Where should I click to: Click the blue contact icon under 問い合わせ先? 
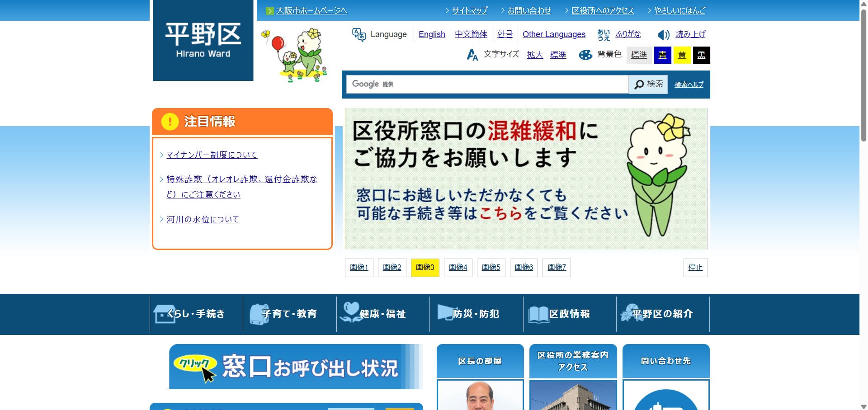coord(666,400)
